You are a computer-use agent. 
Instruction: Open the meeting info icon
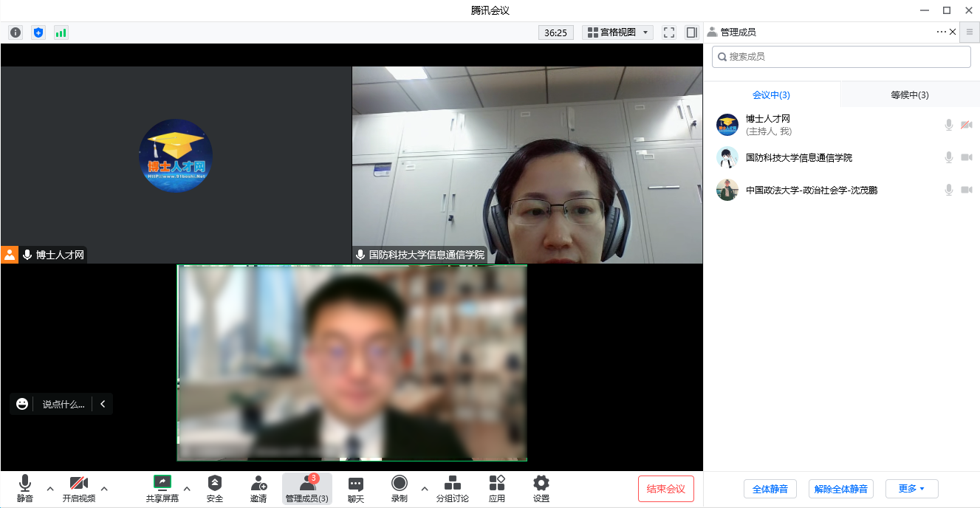[x=16, y=32]
